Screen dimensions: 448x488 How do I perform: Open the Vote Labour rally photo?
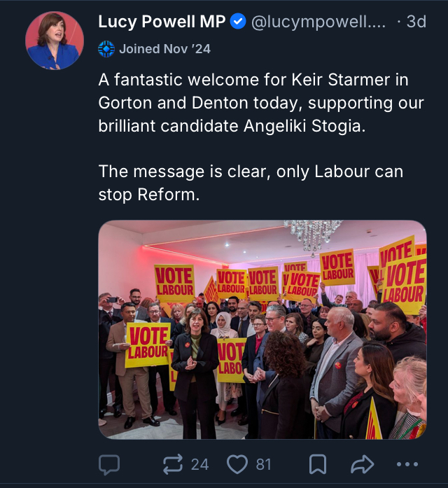pos(262,330)
